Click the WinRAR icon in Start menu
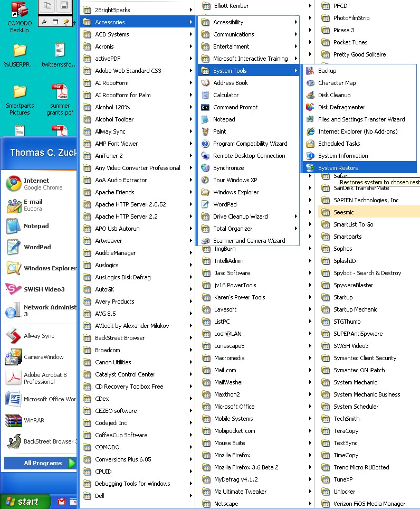The width and height of the screenshot is (420, 509). 13,420
